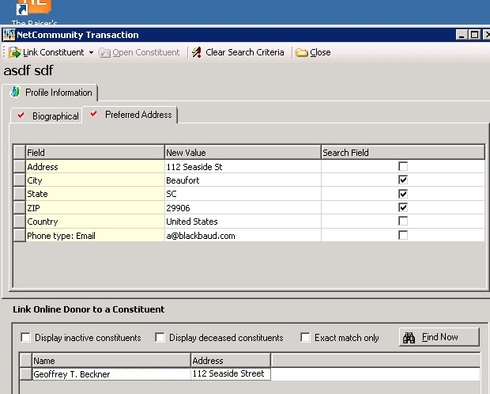Click the United States country value

(243, 222)
